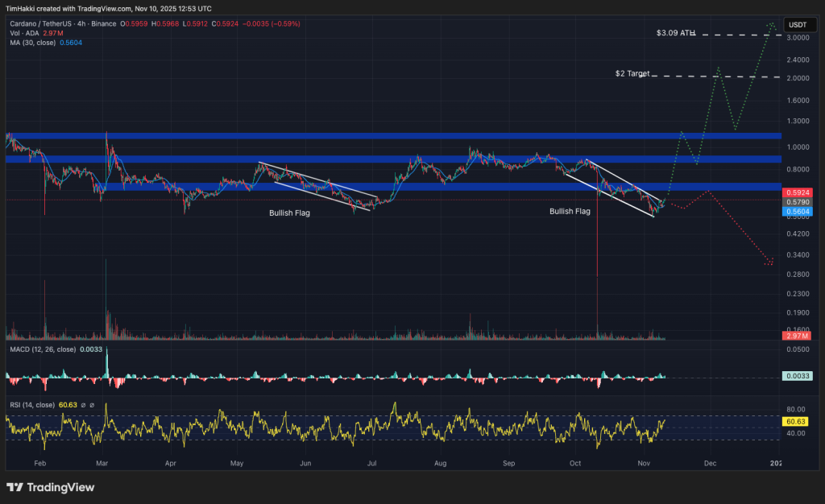825x504 pixels.
Task: Click the green arrowhead at projection top
Action: (770, 25)
